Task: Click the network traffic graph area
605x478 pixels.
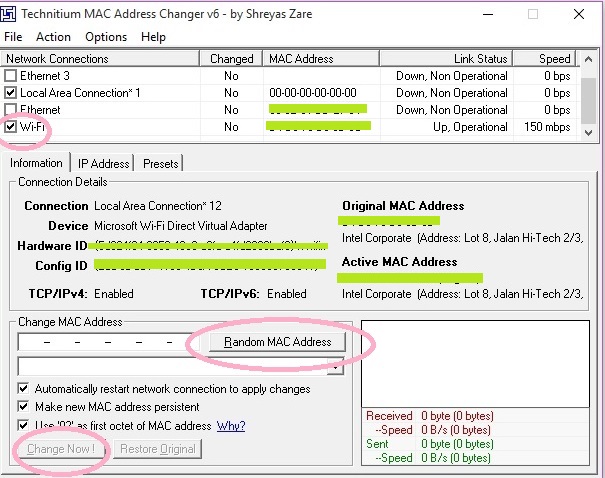Action: [x=475, y=364]
